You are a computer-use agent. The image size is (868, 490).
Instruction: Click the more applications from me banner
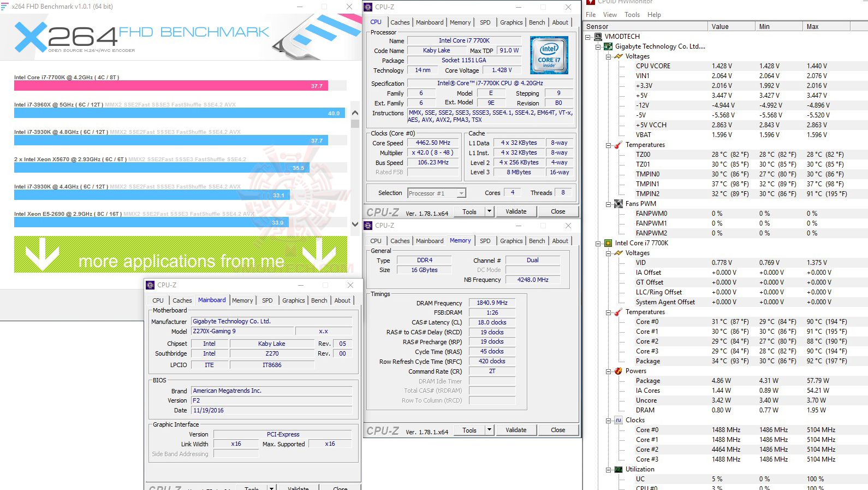(181, 254)
